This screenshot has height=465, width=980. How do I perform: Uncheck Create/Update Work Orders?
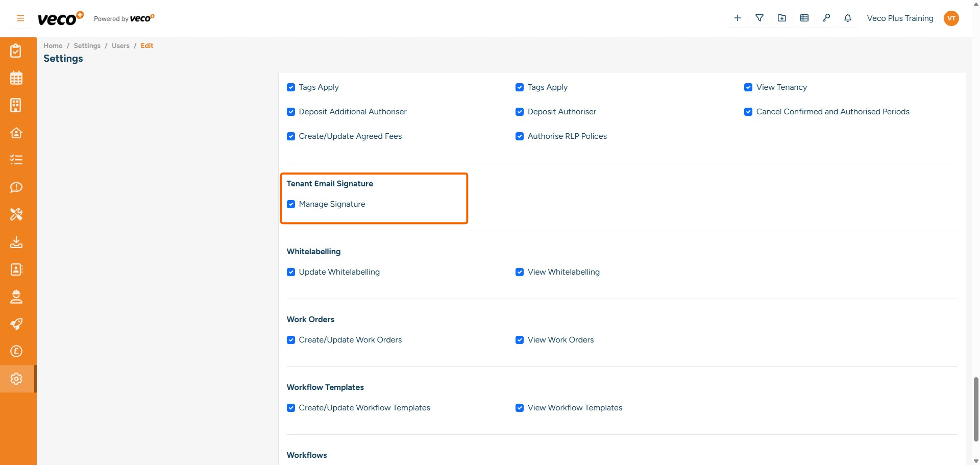pos(291,339)
